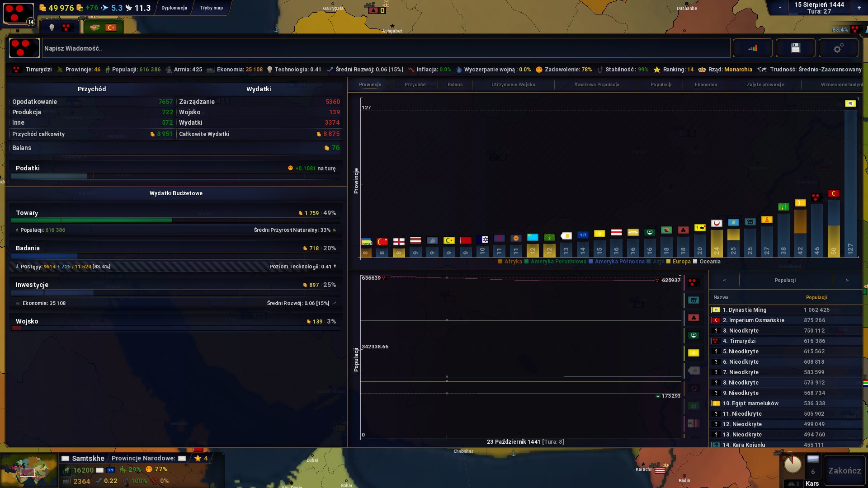868x488 pixels.
Task: Go to next ranking list with right arrow
Action: click(x=847, y=280)
